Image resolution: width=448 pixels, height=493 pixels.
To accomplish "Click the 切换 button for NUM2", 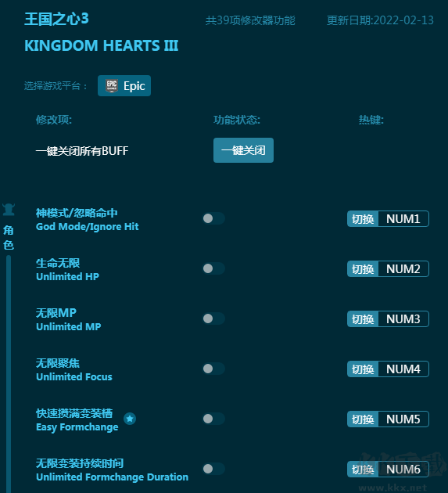I will coord(363,269).
